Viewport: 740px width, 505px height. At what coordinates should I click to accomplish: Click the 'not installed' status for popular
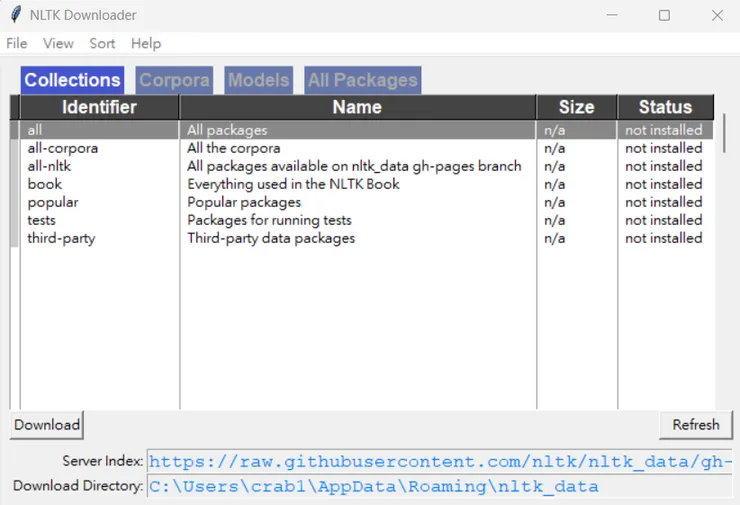coord(664,202)
